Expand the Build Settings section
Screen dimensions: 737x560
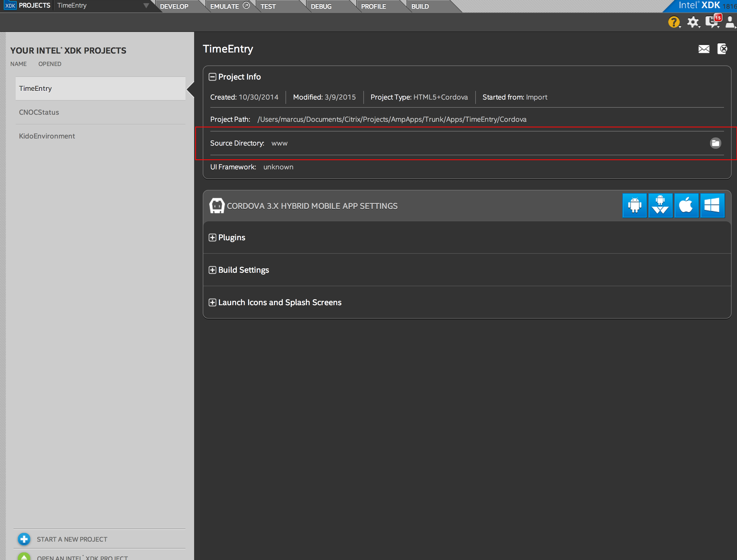(212, 270)
